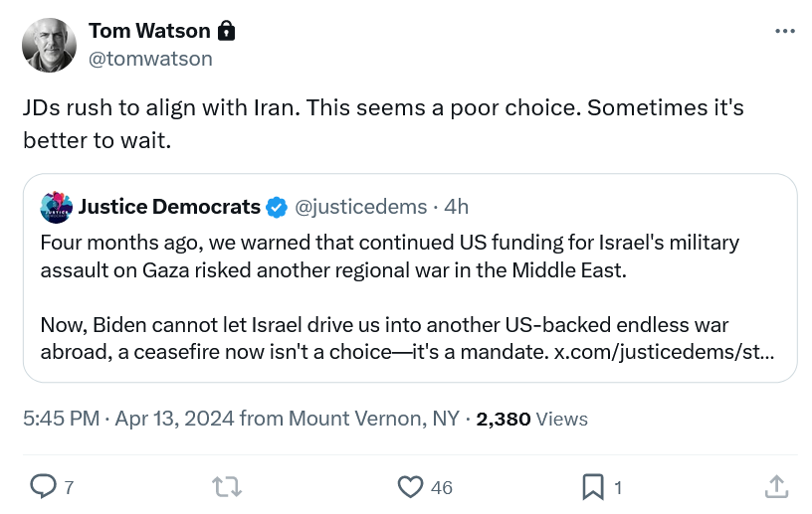Open the x.com/justicedems link in quote
The height and width of the screenshot is (514, 812).
coord(664,352)
